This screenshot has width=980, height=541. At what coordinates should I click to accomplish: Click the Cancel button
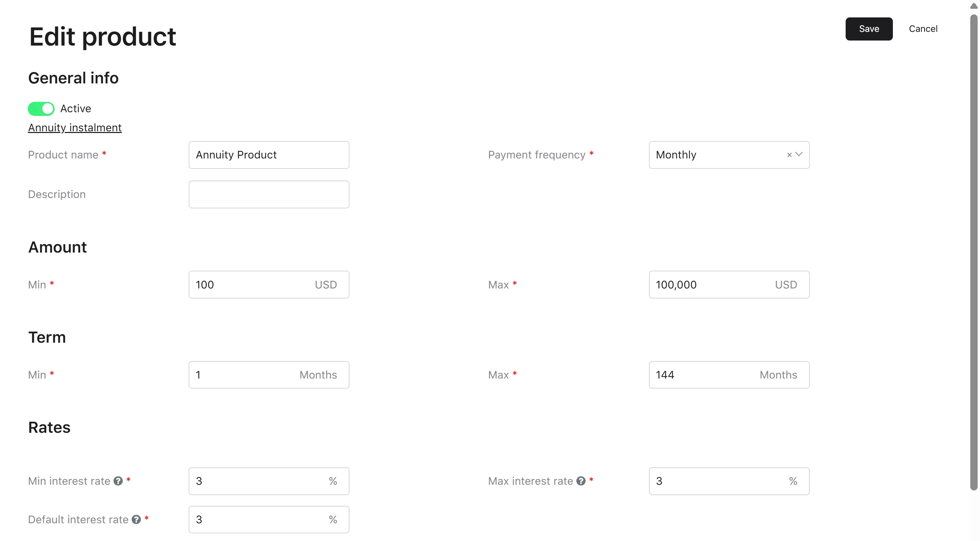click(923, 29)
